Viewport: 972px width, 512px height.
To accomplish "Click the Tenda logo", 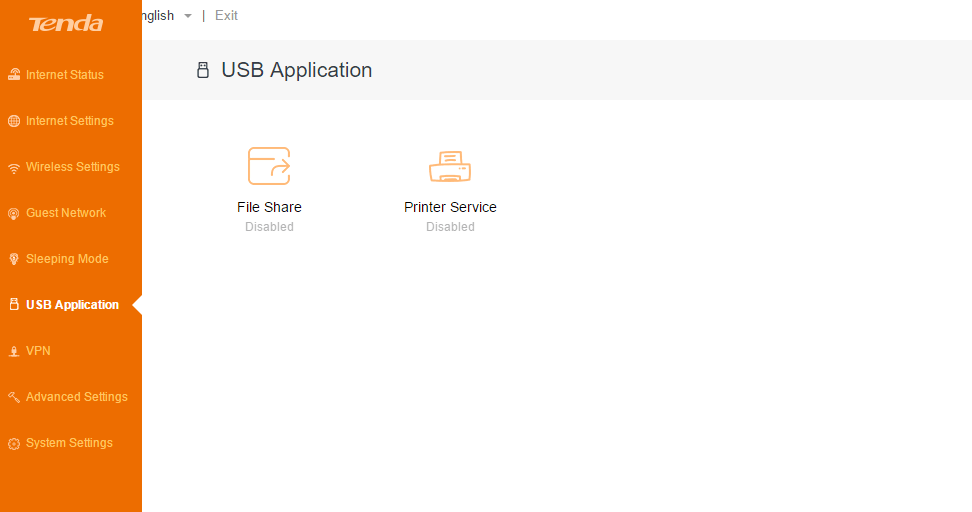I will coord(66,23).
